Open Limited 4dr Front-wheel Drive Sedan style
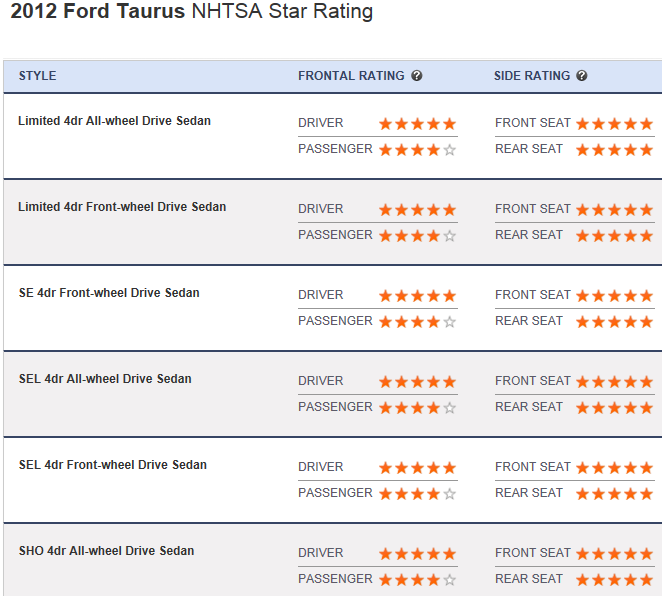The width and height of the screenshot is (662, 596). tap(122, 207)
